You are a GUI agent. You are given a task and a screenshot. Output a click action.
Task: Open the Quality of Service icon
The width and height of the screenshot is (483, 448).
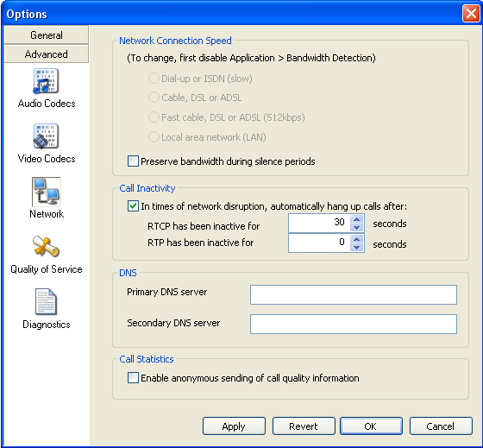click(46, 246)
